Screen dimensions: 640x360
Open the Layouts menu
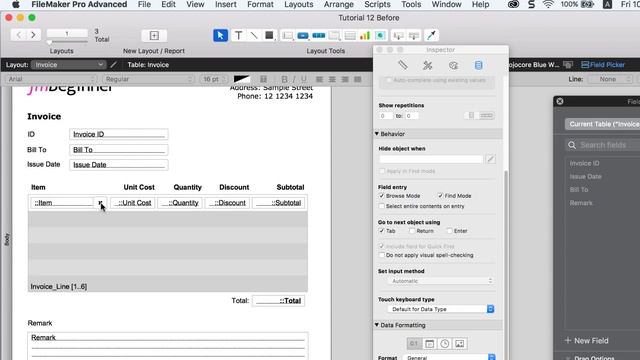coord(298,4)
